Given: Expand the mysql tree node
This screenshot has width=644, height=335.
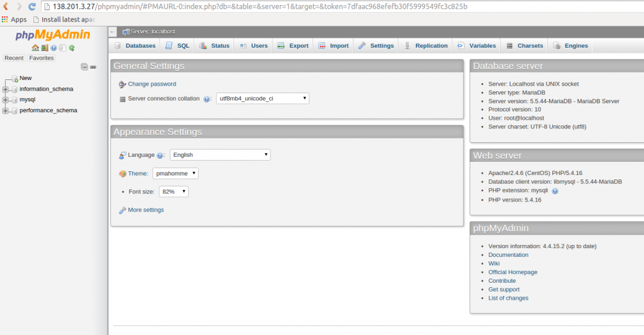Looking at the screenshot, I should coord(5,100).
